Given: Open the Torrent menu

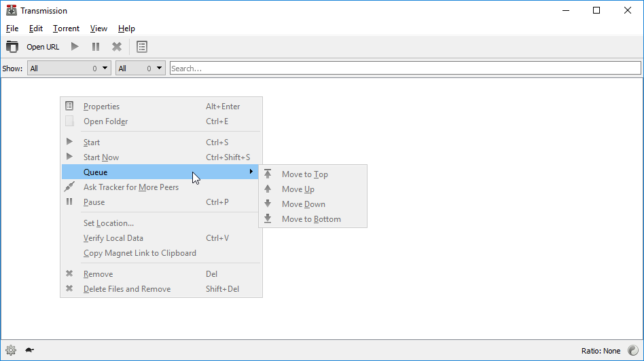Looking at the screenshot, I should point(66,28).
